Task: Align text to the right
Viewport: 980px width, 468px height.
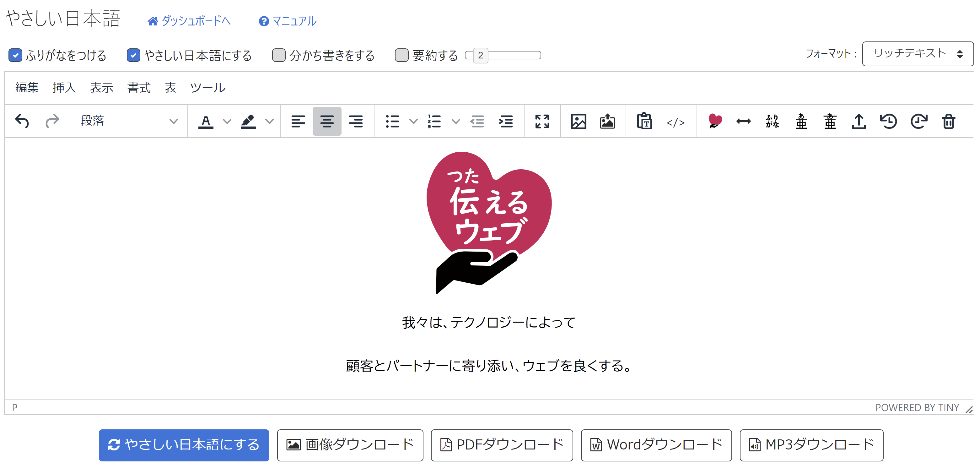Action: (356, 122)
